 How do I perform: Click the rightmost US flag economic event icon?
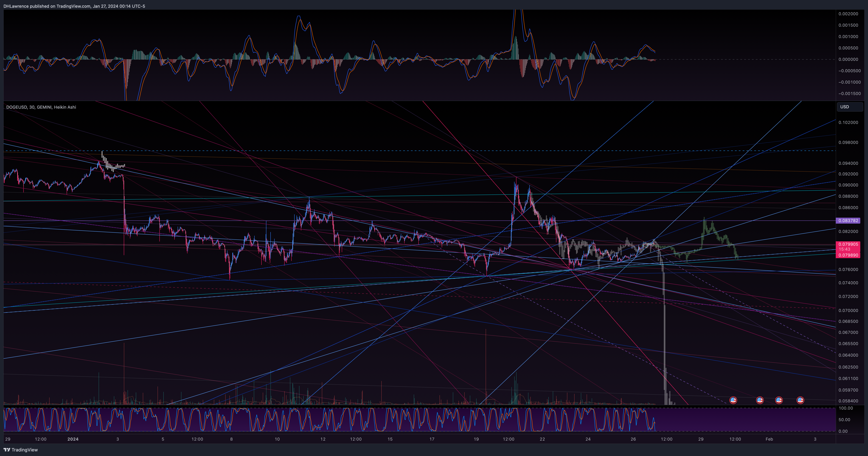[x=800, y=400]
